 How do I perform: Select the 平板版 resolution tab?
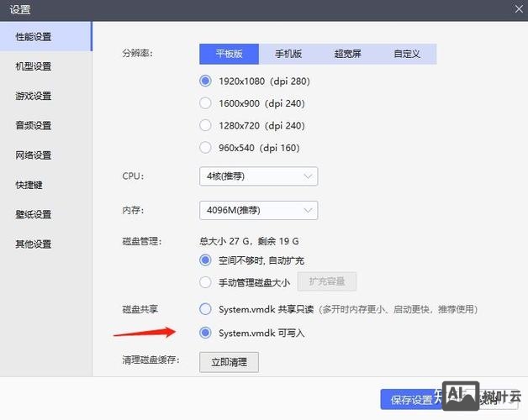pos(229,54)
